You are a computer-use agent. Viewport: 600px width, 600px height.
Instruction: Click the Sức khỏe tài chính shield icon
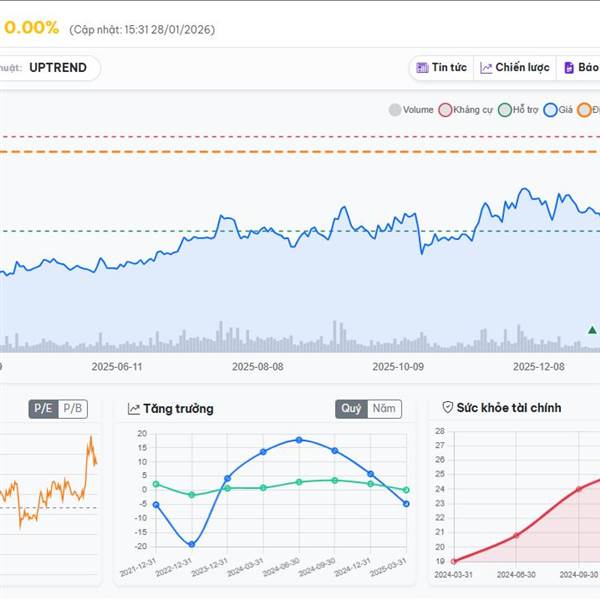pyautogui.click(x=447, y=408)
